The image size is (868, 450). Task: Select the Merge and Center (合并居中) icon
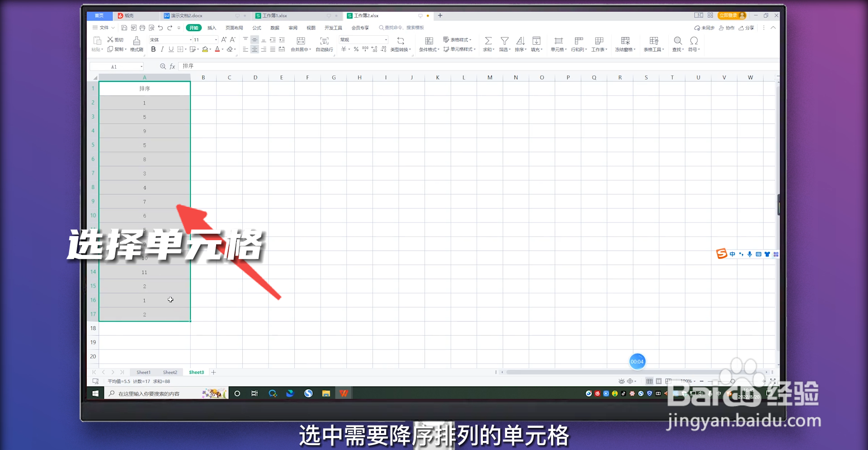(301, 41)
